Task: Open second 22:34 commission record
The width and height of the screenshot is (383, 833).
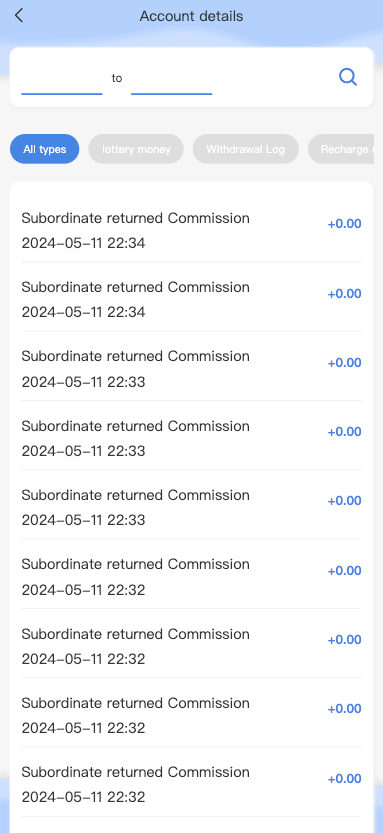Action: [x=191, y=299]
